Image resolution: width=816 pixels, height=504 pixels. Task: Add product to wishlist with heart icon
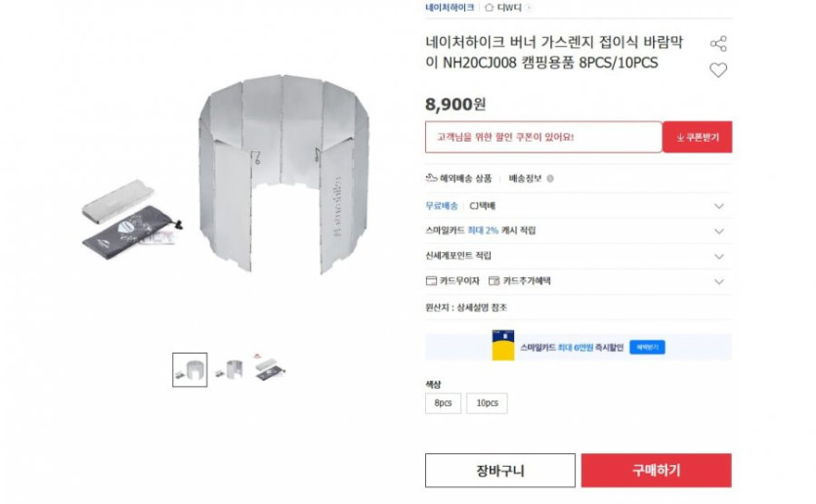pyautogui.click(x=718, y=70)
